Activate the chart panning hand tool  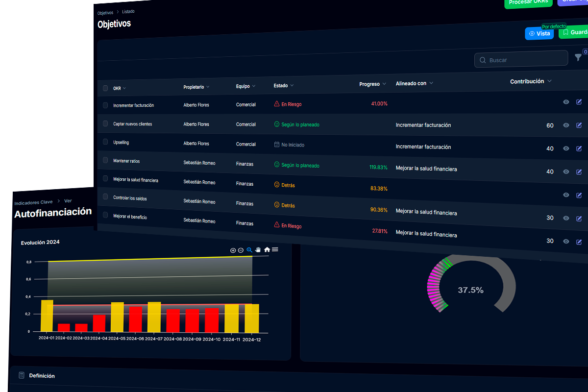pyautogui.click(x=258, y=250)
